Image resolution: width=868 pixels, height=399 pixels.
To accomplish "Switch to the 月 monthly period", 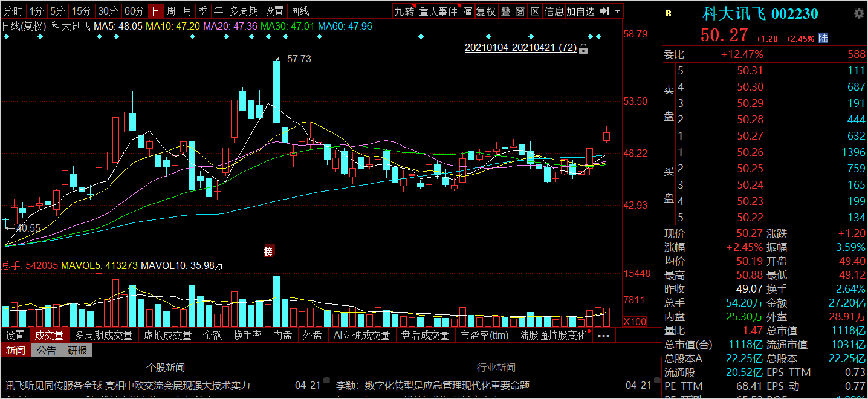I will coord(187,11).
